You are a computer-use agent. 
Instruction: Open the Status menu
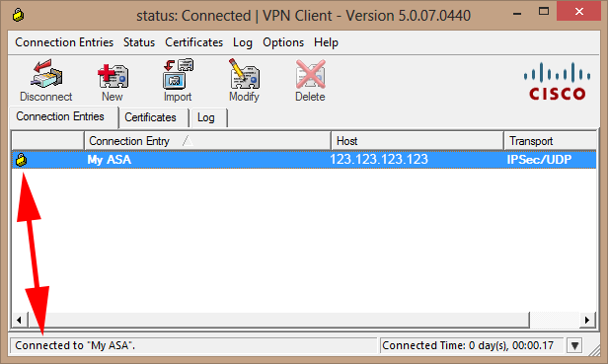139,42
